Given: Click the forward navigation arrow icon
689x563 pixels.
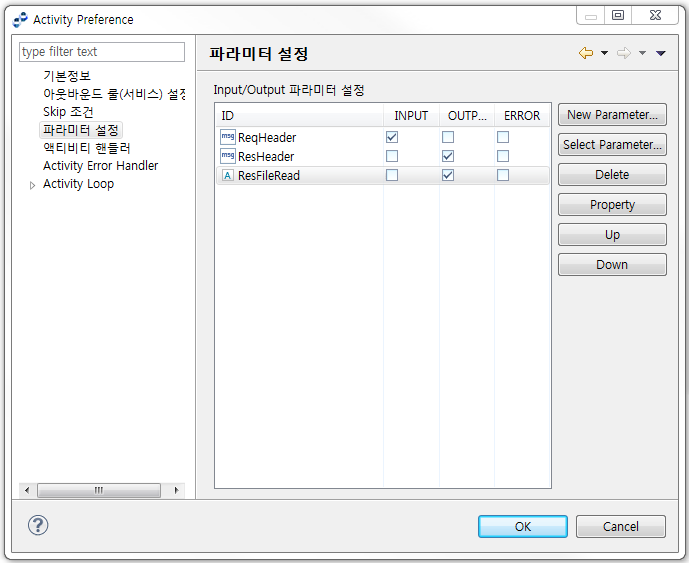Looking at the screenshot, I should (x=624, y=53).
